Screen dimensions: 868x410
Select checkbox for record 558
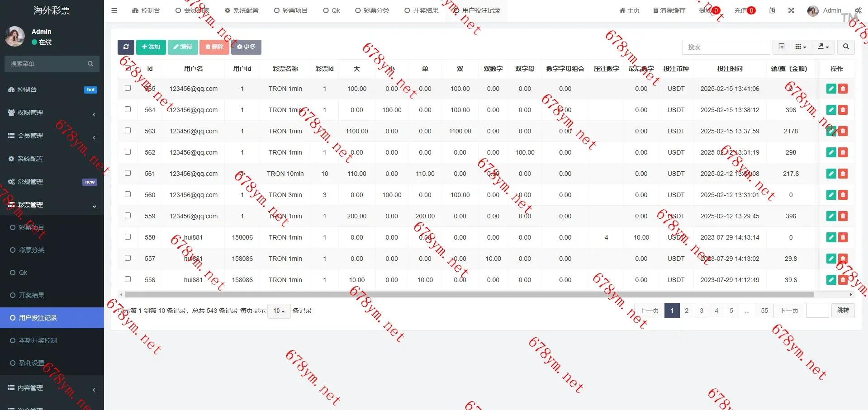pos(128,237)
